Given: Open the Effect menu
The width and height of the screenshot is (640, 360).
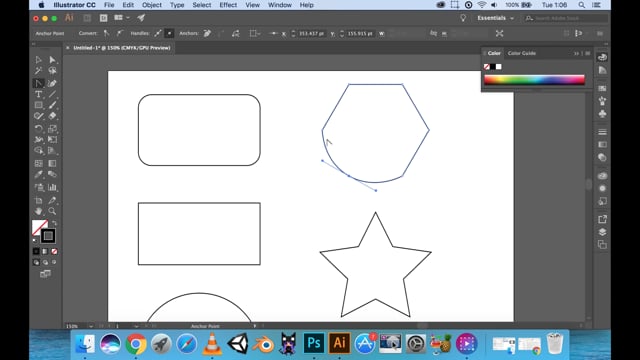Looking at the screenshot, I should (228, 5).
